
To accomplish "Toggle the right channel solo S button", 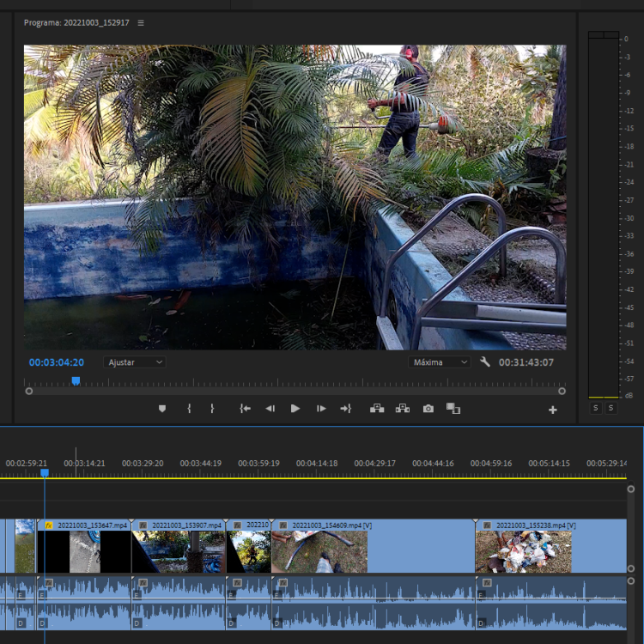I will 611,408.
